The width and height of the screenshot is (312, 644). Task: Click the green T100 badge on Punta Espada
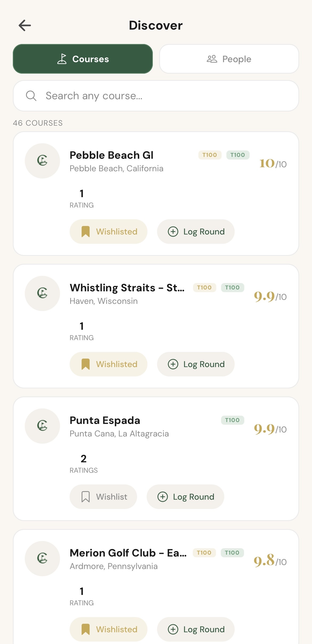point(232,420)
